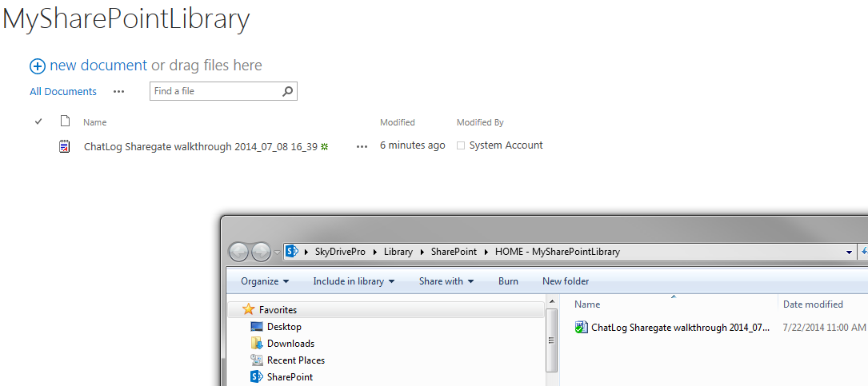Screen dimensions: 868x386
Task: Expand arrow between Library and SharePoint breadcrumbs
Action: coord(422,253)
